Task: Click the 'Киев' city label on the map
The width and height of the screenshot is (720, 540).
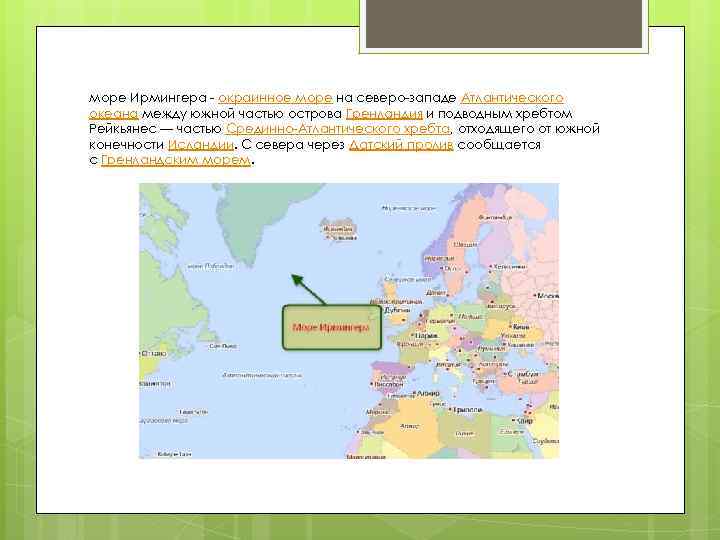Action: coord(520,327)
